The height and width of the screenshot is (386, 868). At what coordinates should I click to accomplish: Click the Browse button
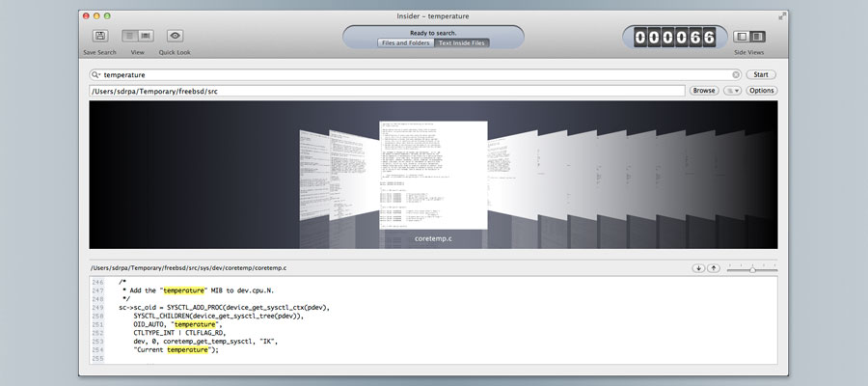(704, 91)
